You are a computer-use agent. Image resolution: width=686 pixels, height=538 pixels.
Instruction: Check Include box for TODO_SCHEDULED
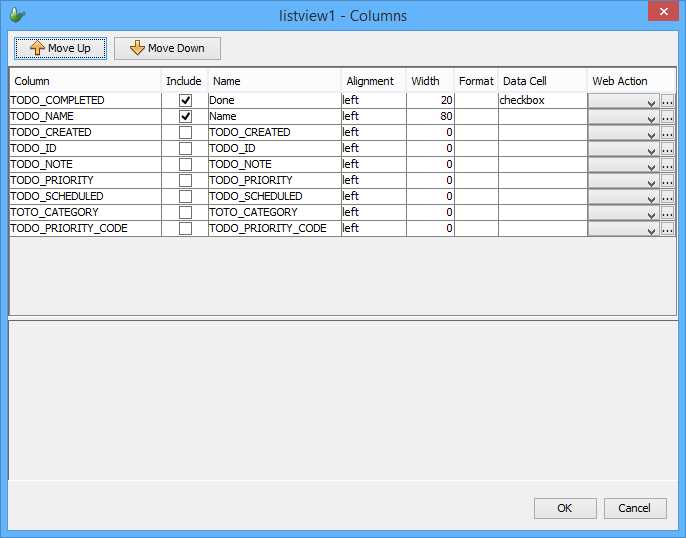point(185,197)
